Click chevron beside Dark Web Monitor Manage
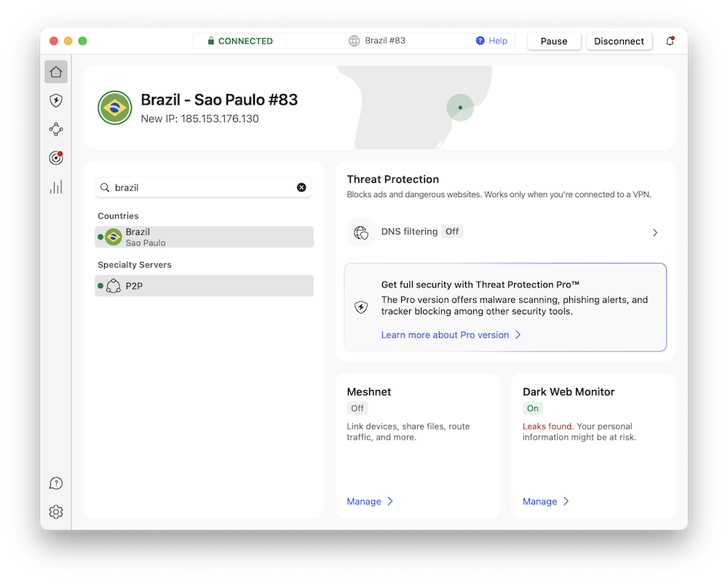 566,501
